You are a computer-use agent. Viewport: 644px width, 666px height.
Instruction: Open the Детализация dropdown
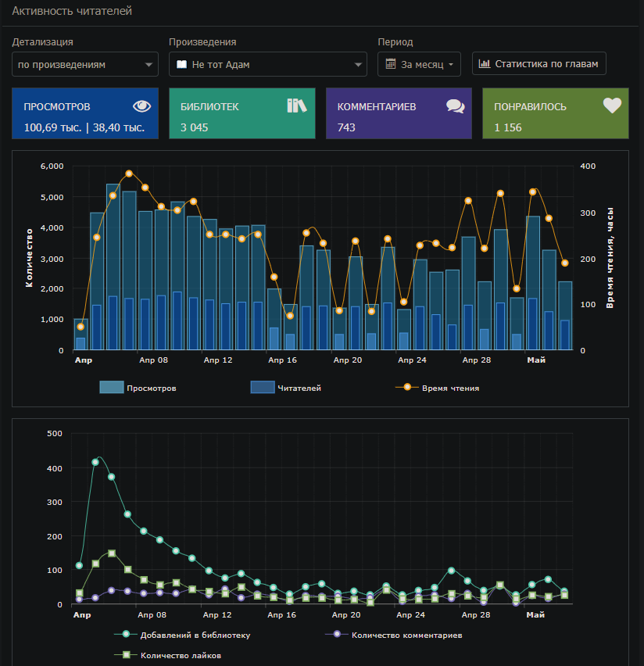pyautogui.click(x=85, y=64)
